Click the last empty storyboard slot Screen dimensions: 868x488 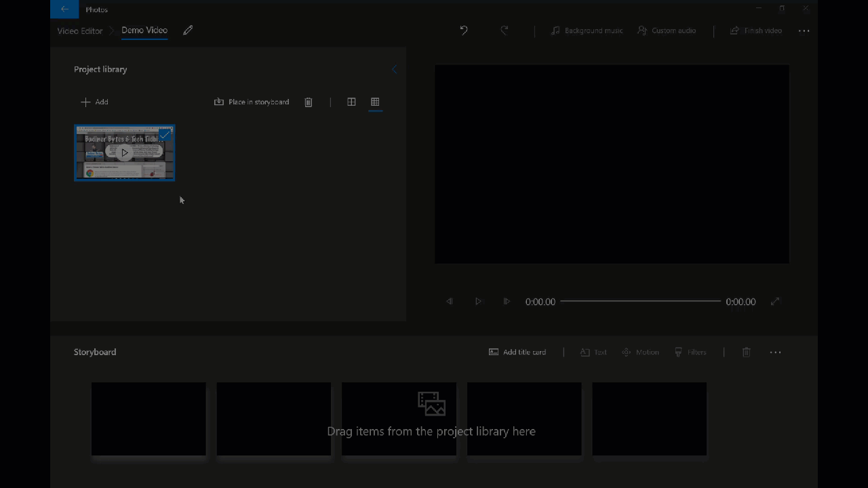[x=650, y=419]
